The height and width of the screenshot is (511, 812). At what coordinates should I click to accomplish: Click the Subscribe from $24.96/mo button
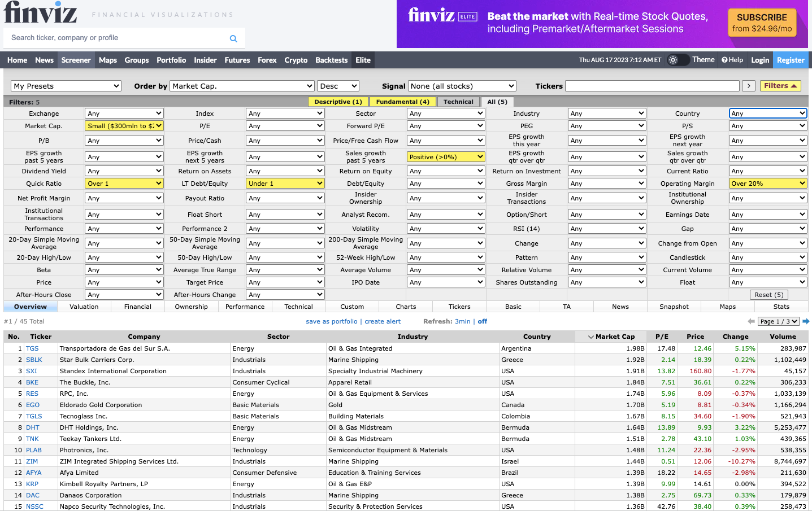(762, 23)
